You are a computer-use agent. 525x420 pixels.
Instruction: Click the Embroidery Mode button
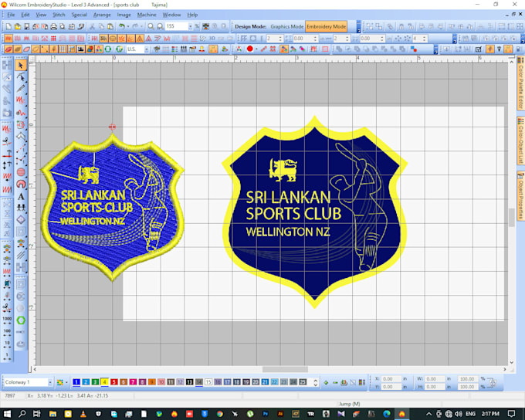(326, 26)
